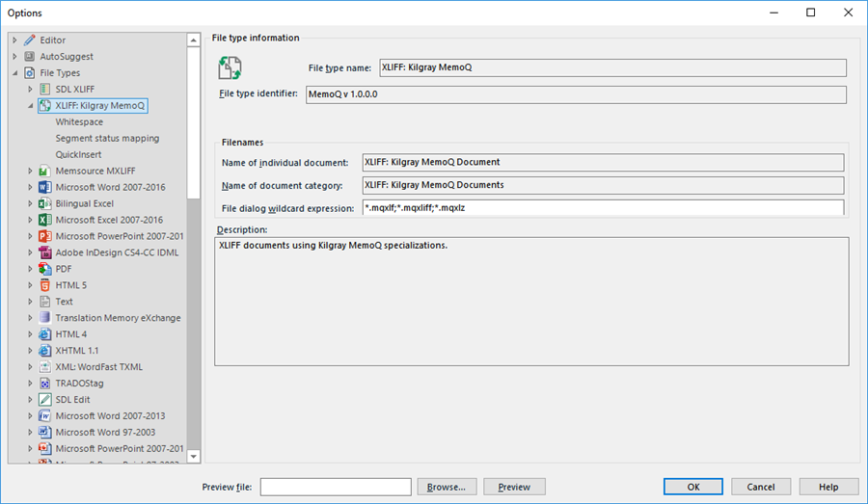Expand the AutoSuggest tree node
The width and height of the screenshot is (868, 504).
click(14, 57)
